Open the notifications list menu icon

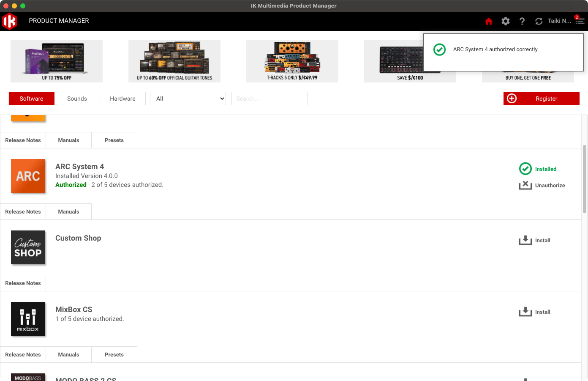[x=580, y=20]
